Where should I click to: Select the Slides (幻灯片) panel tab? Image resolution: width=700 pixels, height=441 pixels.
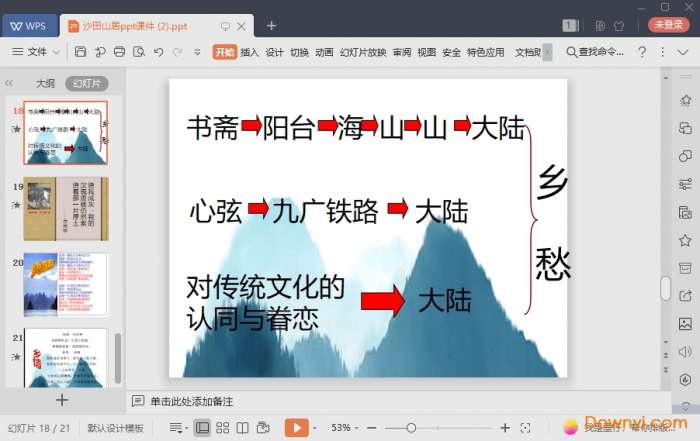pos(87,83)
